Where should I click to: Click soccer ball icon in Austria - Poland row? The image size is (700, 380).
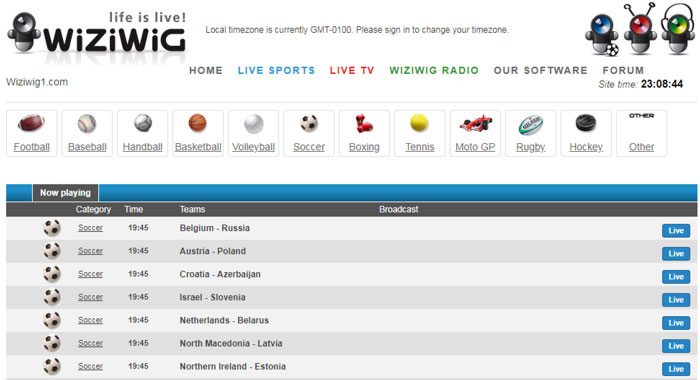point(52,251)
